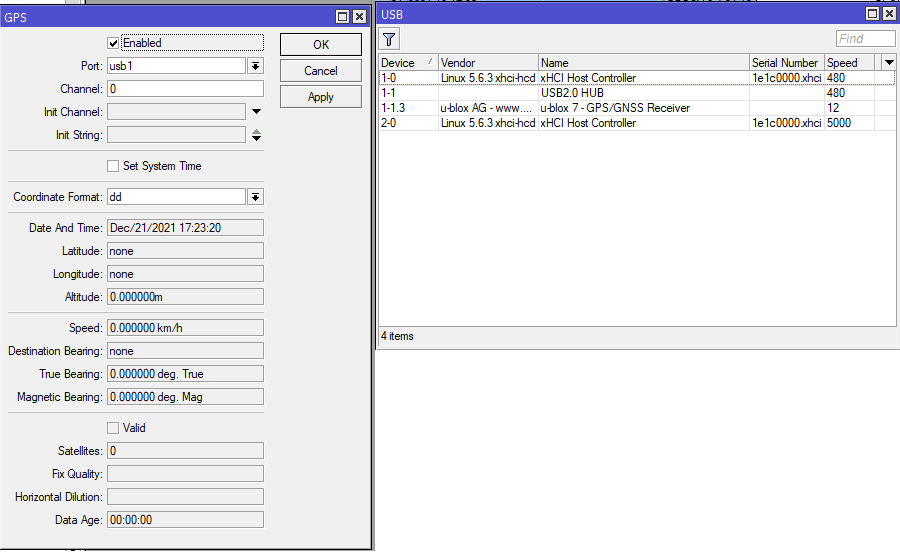Click the Init Channel field
Image resolution: width=900 pixels, height=552 pixels.
[x=177, y=112]
